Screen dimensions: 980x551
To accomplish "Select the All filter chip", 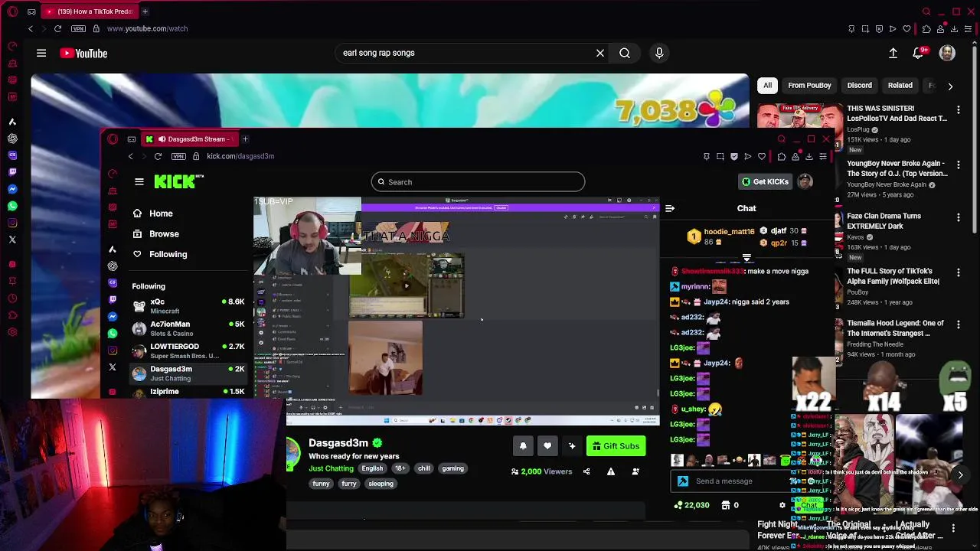I will click(767, 86).
